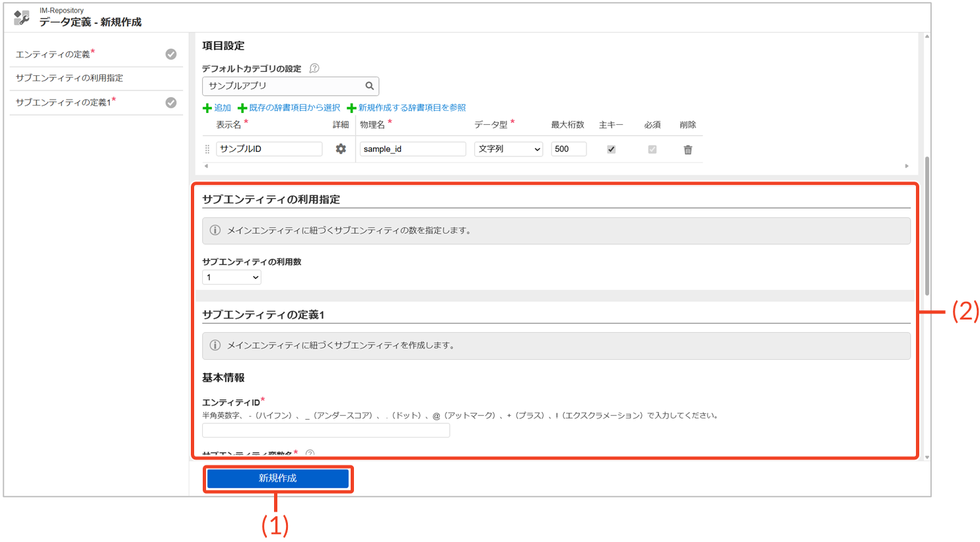The height and width of the screenshot is (542, 980).
Task: Open the サブエンティティの利用数 dropdown
Action: (231, 277)
